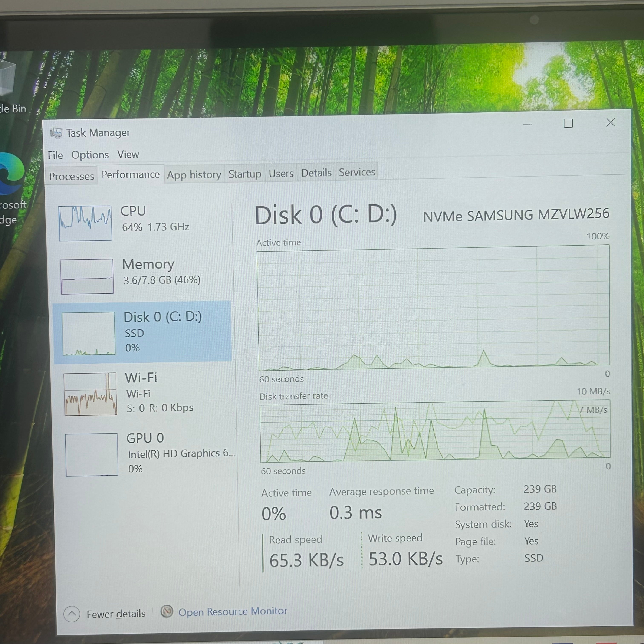This screenshot has height=644, width=644.
Task: Open the File menu
Action: 55,155
